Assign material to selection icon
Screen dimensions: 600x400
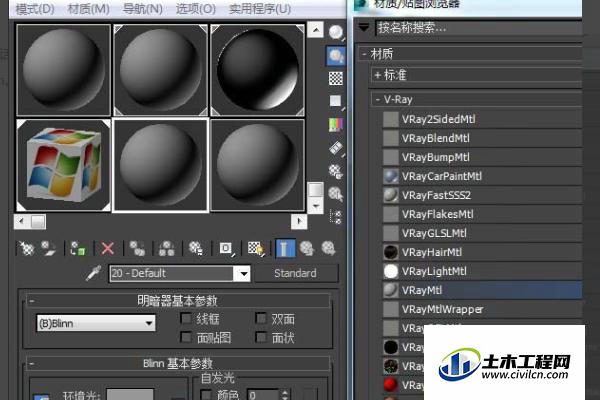(78, 248)
